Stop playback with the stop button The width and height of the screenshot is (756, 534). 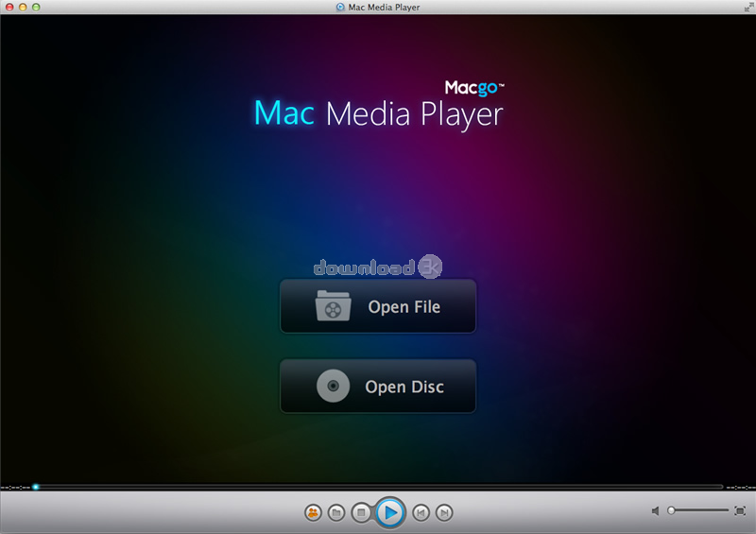[x=361, y=512]
